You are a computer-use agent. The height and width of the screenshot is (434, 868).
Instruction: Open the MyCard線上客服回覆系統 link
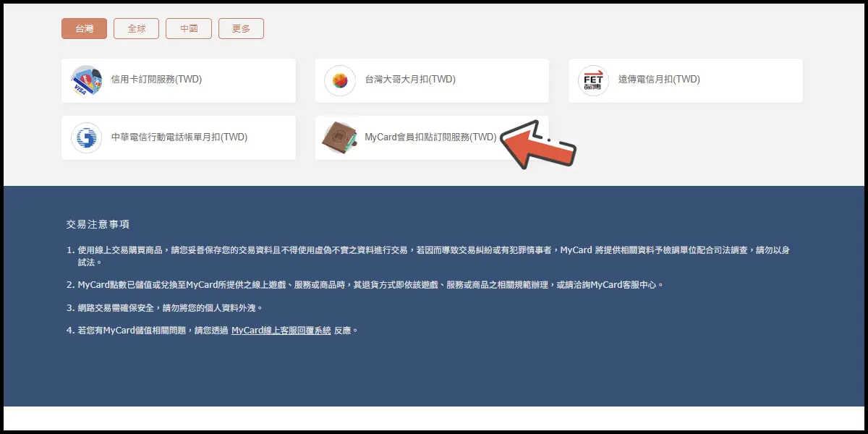[281, 330]
